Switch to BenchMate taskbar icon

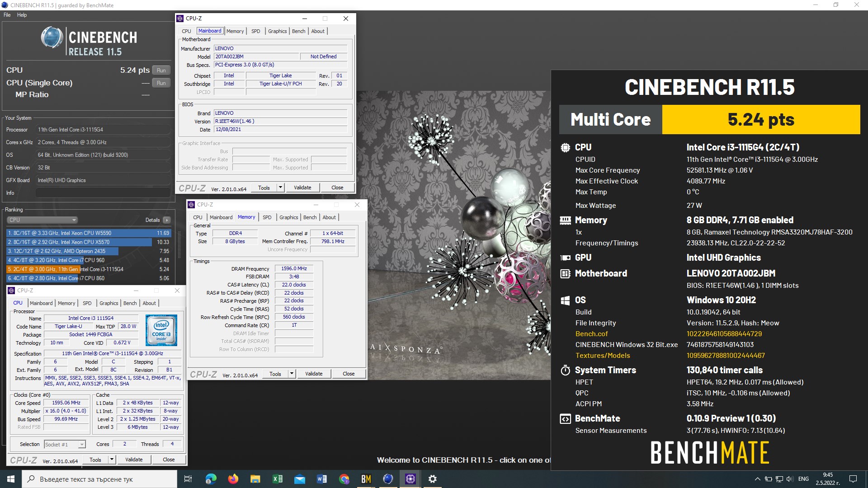(366, 479)
